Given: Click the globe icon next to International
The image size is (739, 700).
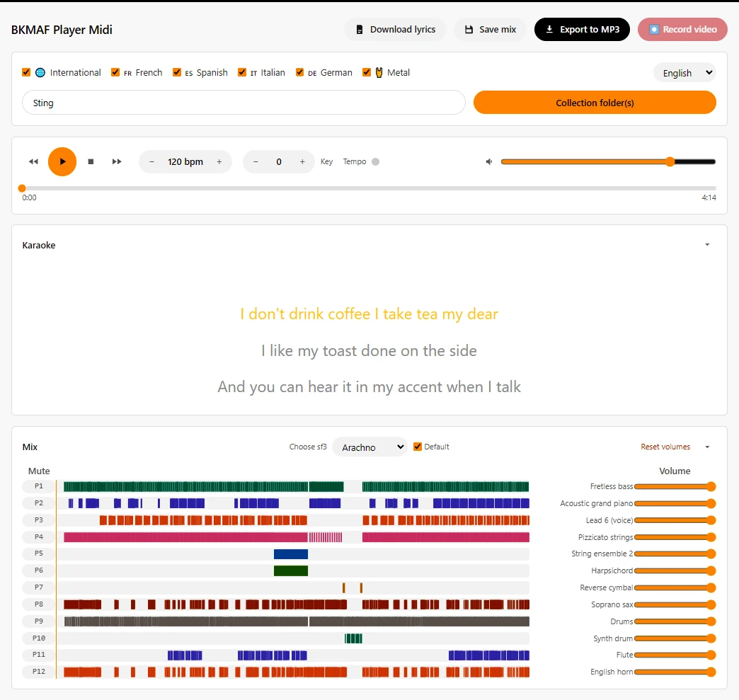Looking at the screenshot, I should (x=40, y=73).
